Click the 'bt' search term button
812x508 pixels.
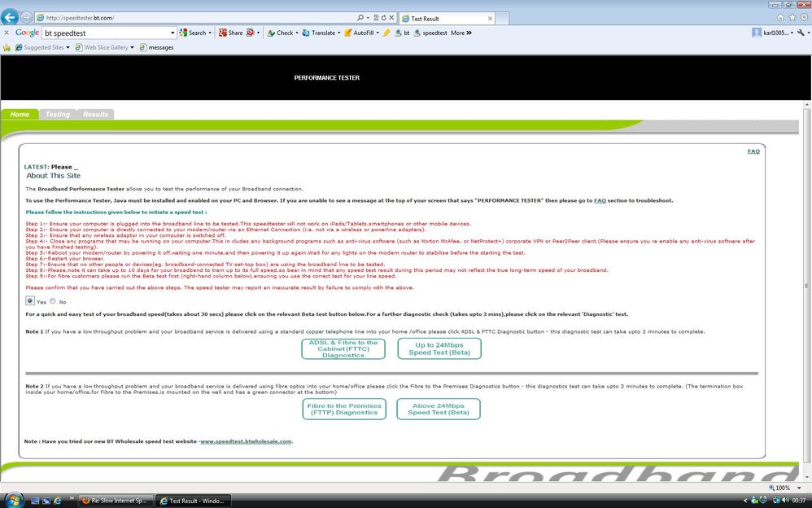coord(403,33)
